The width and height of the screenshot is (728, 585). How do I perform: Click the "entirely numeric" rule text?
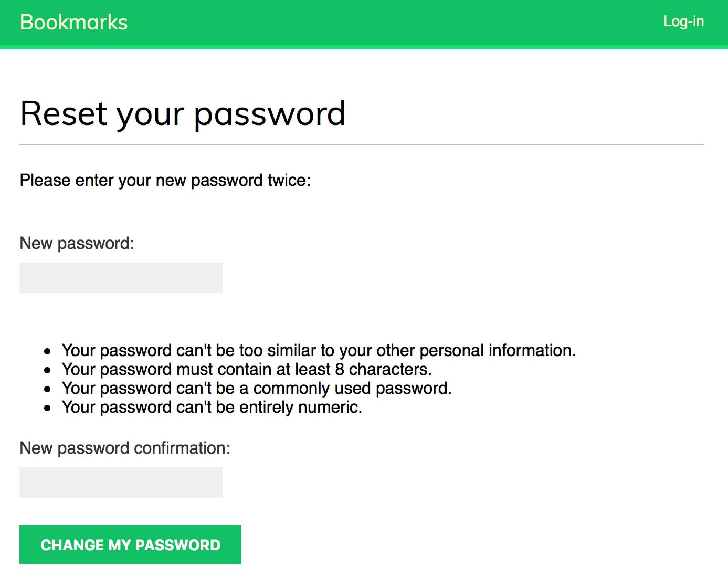212,407
